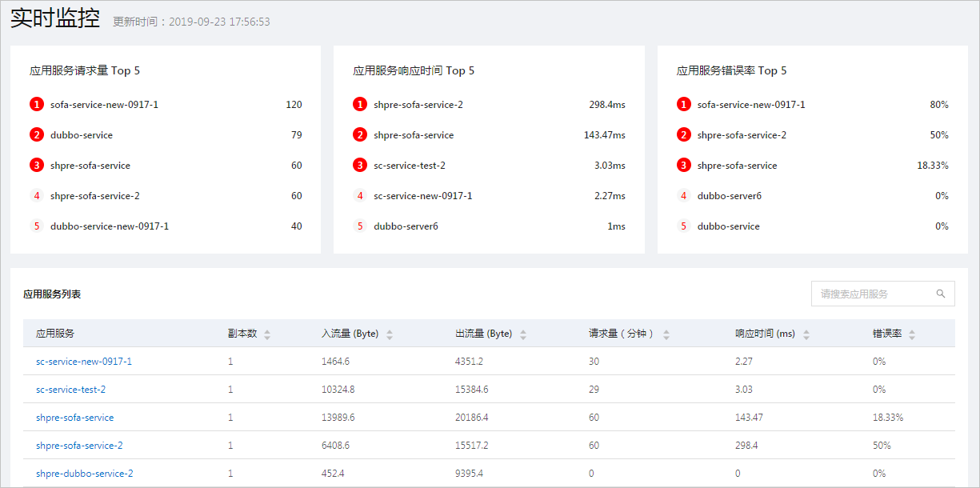
Task: Focus the 请搜索应用服务 search field
Action: coord(882,294)
